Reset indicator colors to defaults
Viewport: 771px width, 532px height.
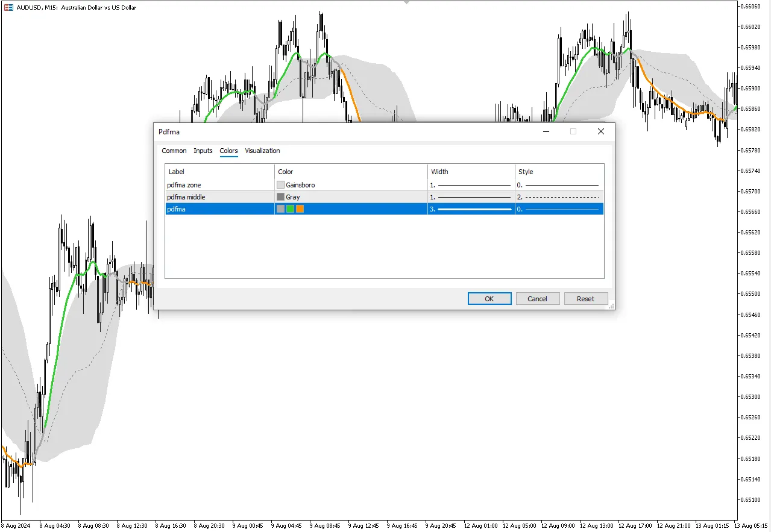click(x=585, y=299)
